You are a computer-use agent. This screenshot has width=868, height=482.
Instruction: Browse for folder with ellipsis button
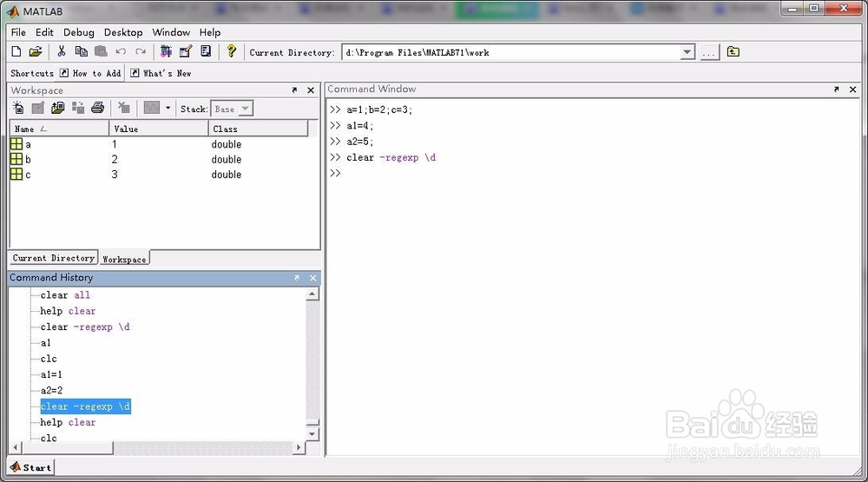click(x=709, y=53)
